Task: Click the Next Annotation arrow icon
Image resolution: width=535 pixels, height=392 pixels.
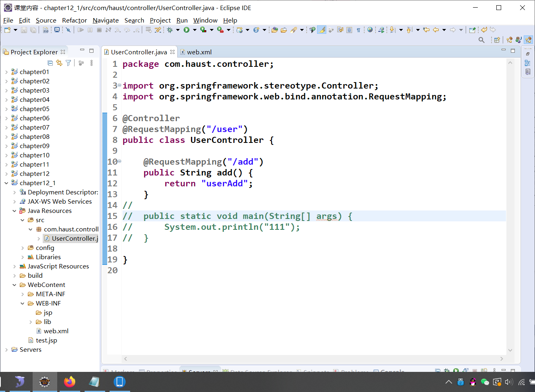Action: click(393, 30)
